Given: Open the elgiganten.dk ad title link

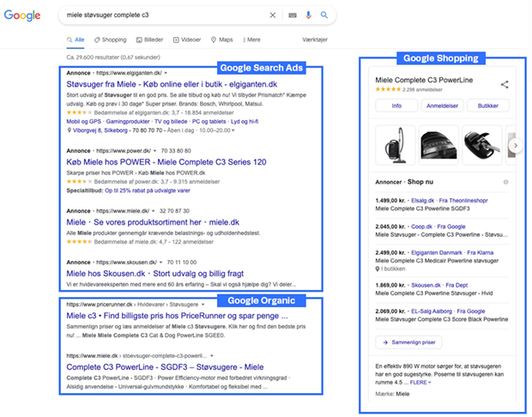Looking at the screenshot, I should pyautogui.click(x=172, y=84).
